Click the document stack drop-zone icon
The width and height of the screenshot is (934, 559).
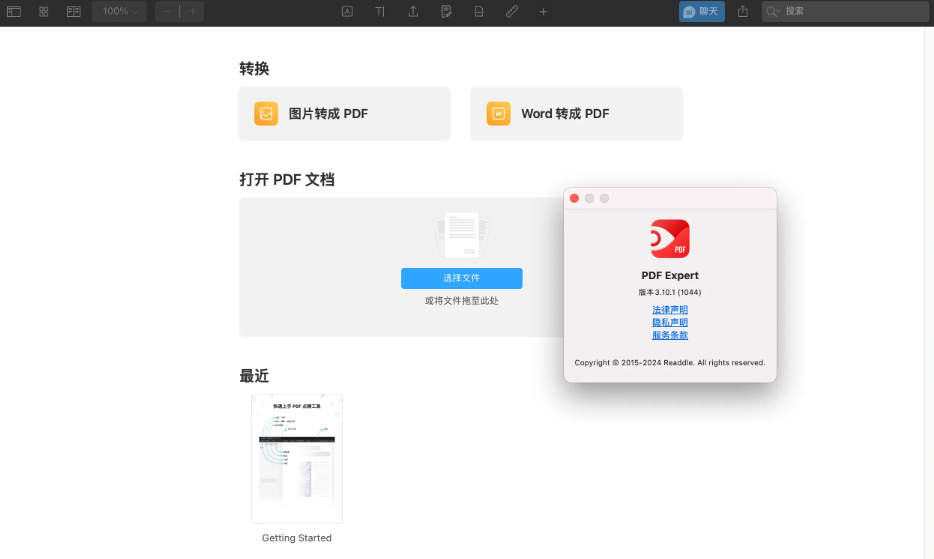(x=462, y=235)
